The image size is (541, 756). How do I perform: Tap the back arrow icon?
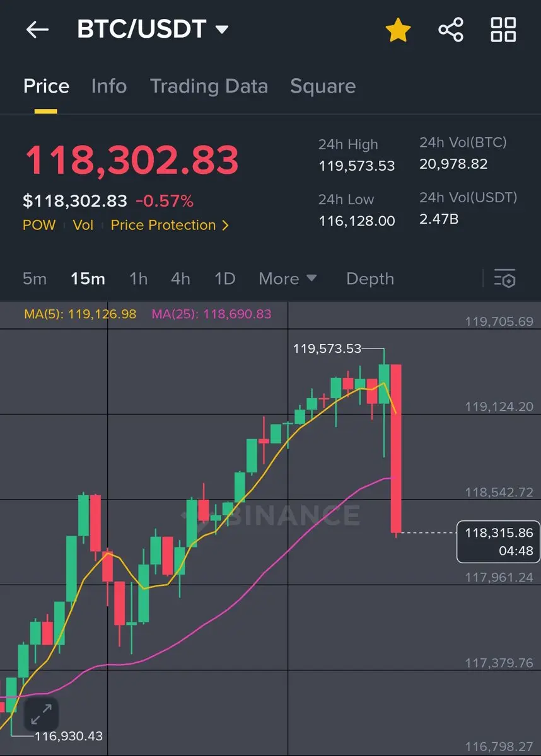[x=37, y=30]
